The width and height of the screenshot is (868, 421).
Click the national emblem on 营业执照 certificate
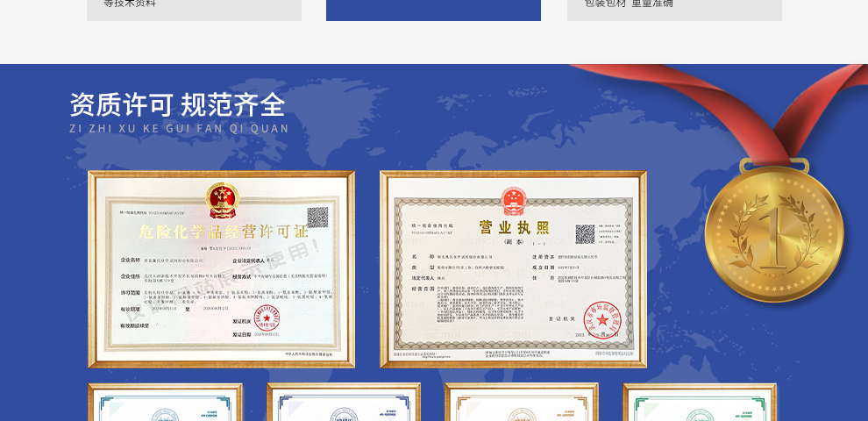(x=512, y=201)
